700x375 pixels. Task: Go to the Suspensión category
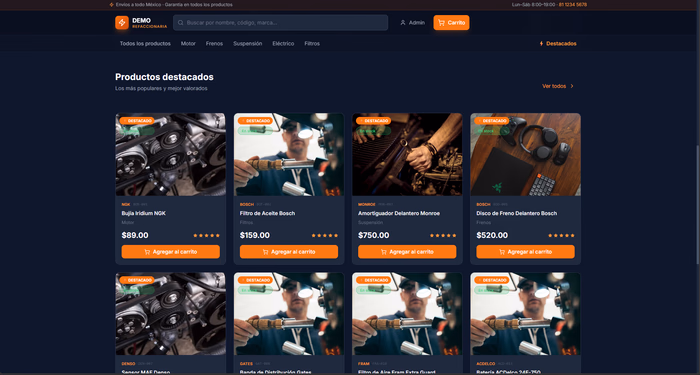click(247, 44)
